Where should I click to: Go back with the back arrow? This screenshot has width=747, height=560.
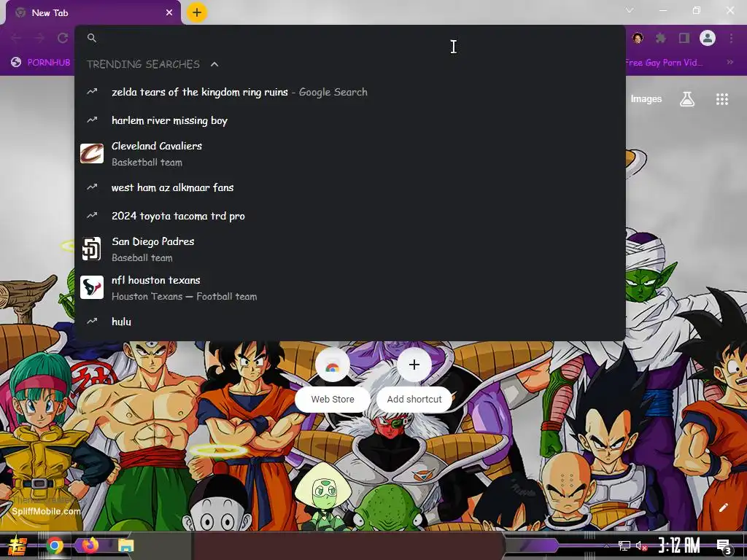coord(16,38)
